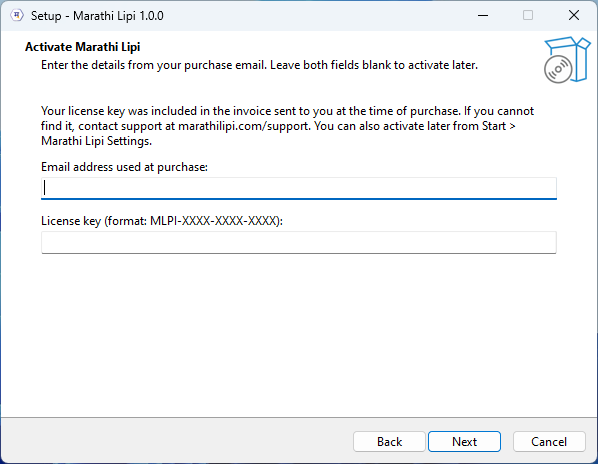
Task: Proceed with the Next button
Action: coord(464,442)
